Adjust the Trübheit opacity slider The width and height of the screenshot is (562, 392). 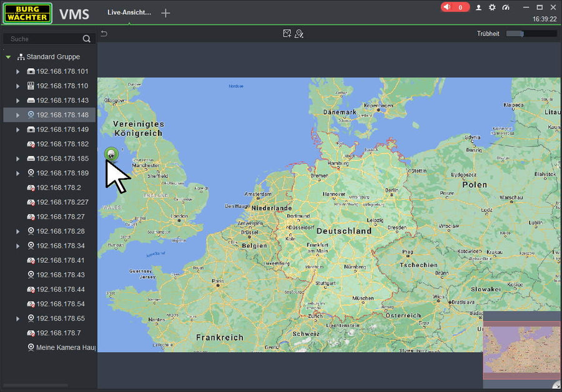[x=531, y=34]
